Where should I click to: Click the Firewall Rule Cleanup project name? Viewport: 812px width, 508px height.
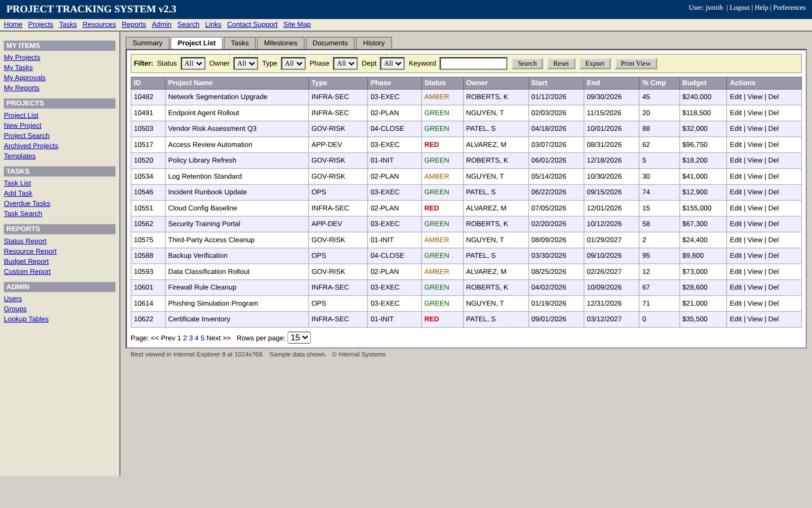tap(202, 287)
